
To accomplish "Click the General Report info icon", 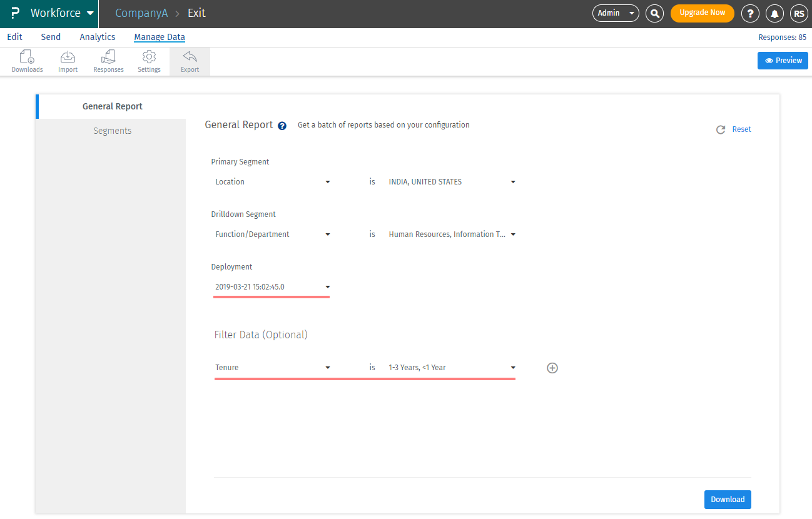I will click(x=282, y=126).
